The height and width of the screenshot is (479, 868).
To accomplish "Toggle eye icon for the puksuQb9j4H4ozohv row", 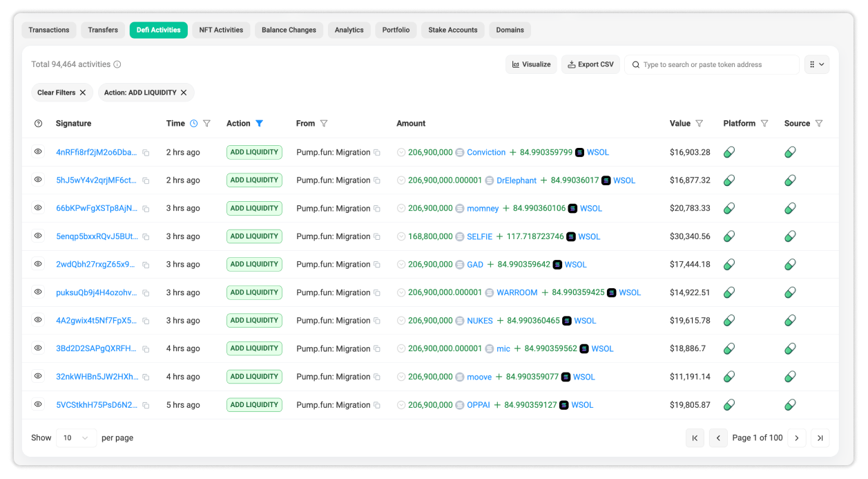I will pos(38,292).
